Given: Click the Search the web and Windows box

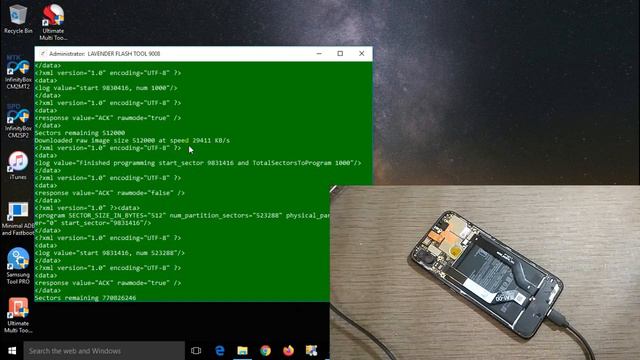Looking at the screenshot, I should 104,351.
